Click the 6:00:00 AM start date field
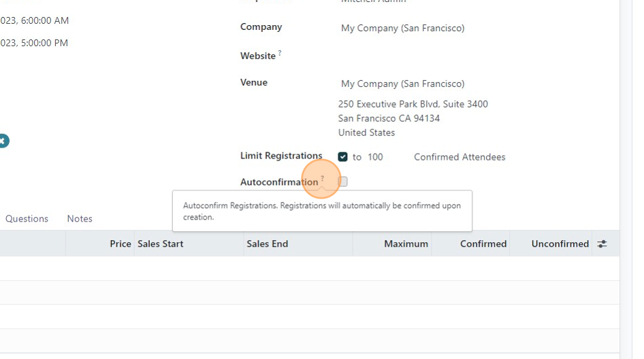This screenshot has height=359, width=644. coord(35,20)
